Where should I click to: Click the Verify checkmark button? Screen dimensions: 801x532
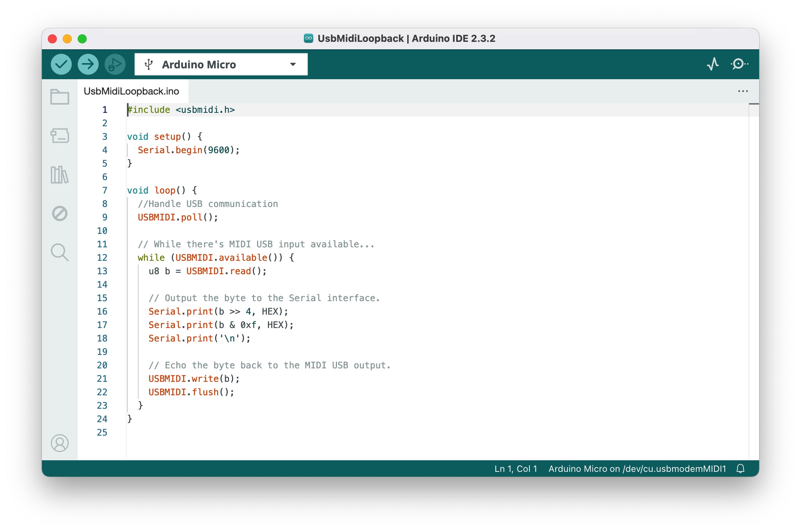[61, 64]
